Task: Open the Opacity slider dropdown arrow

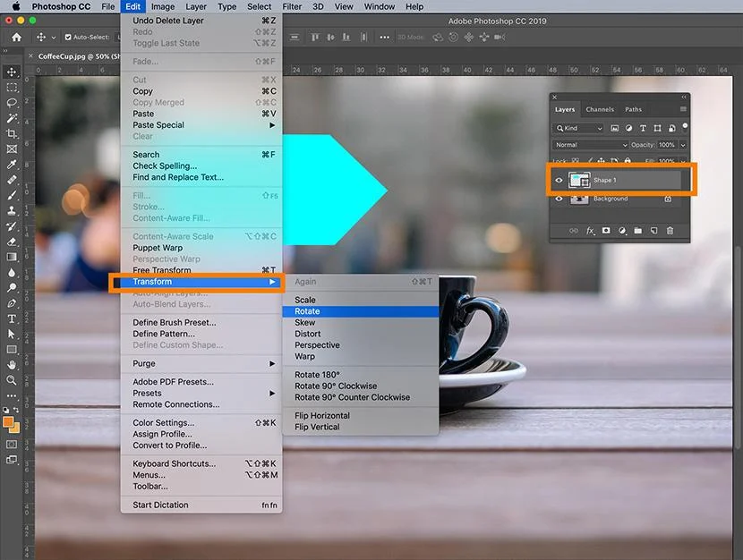Action: pyautogui.click(x=683, y=145)
